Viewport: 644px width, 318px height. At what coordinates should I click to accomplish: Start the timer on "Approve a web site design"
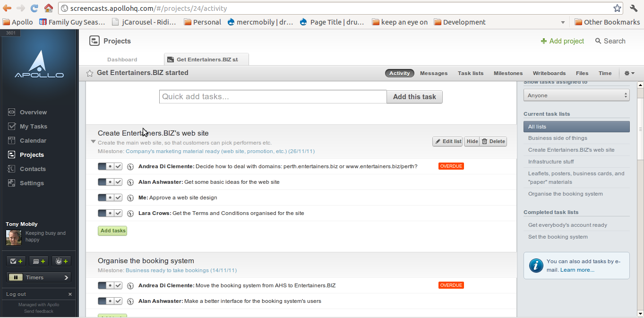click(x=130, y=198)
